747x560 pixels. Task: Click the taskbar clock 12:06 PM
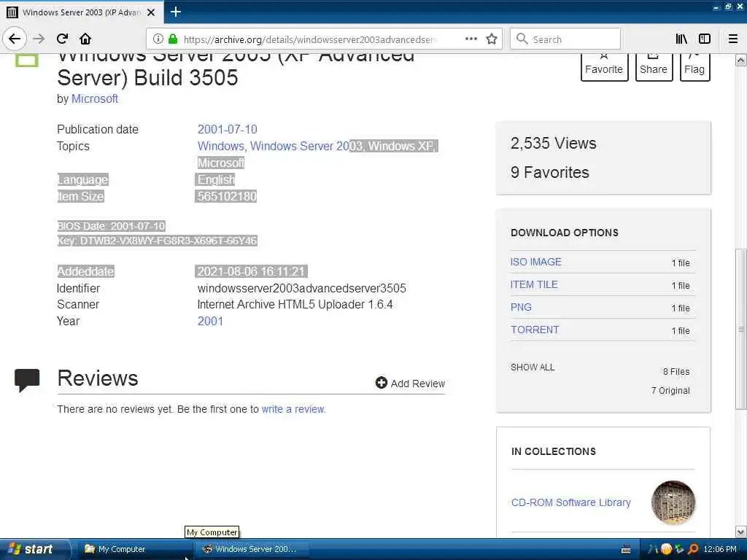coord(720,550)
